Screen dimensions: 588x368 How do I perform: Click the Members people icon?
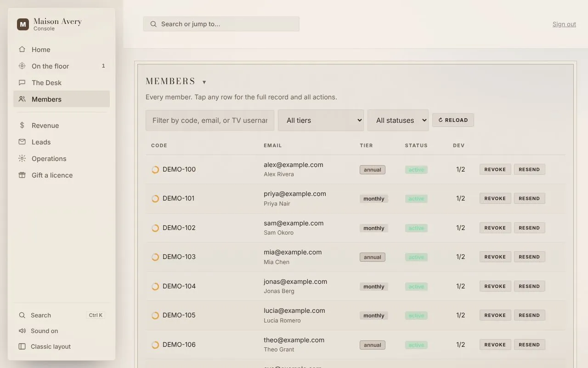point(22,99)
